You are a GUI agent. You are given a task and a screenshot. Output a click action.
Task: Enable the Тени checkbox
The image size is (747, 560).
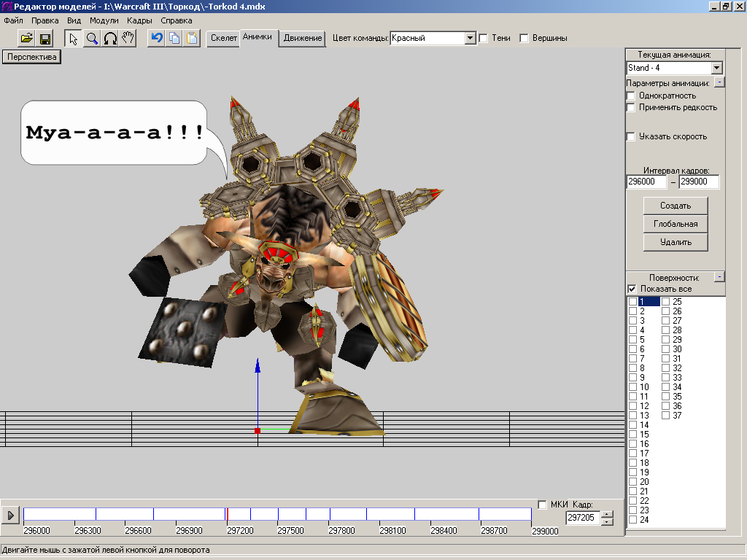point(483,38)
